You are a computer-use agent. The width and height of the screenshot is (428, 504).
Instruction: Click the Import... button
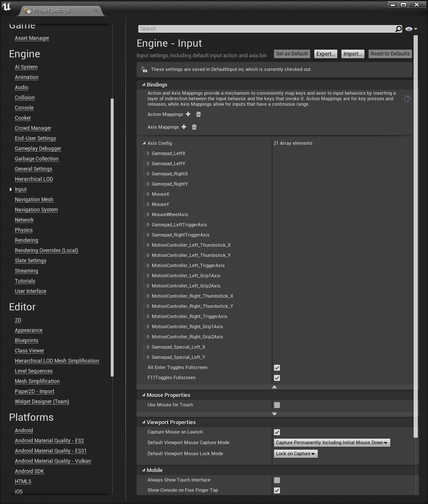(352, 53)
